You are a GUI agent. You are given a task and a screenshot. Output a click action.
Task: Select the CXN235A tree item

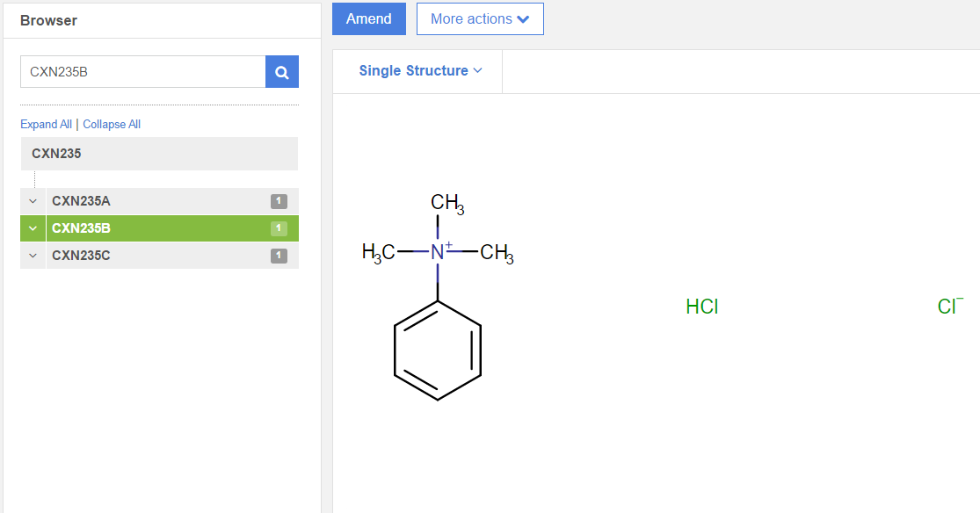pos(81,201)
